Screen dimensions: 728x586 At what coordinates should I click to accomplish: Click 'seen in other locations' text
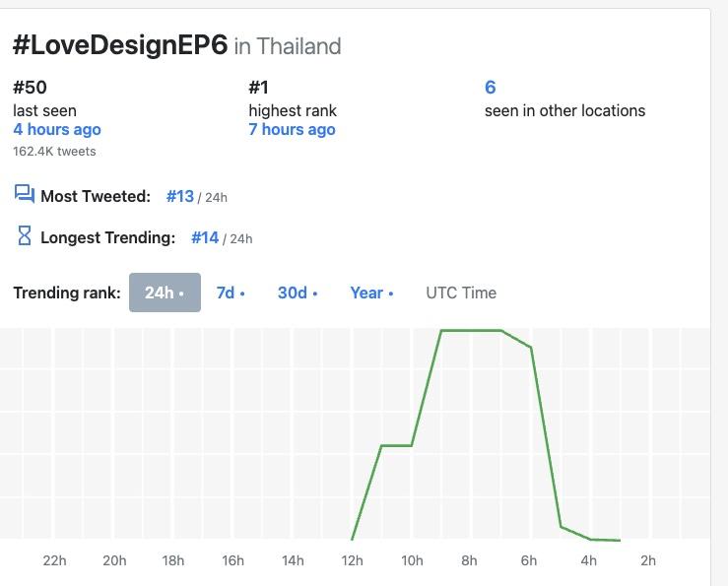click(x=564, y=110)
